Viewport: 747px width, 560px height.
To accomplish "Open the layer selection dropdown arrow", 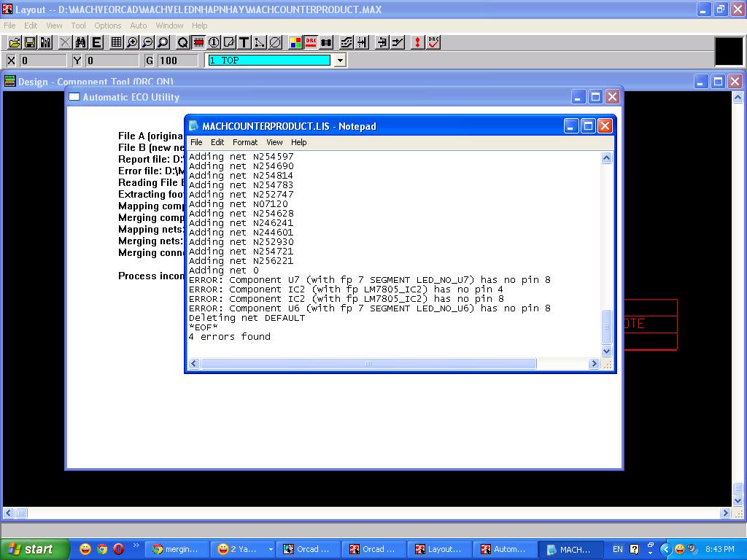I will 340,61.
